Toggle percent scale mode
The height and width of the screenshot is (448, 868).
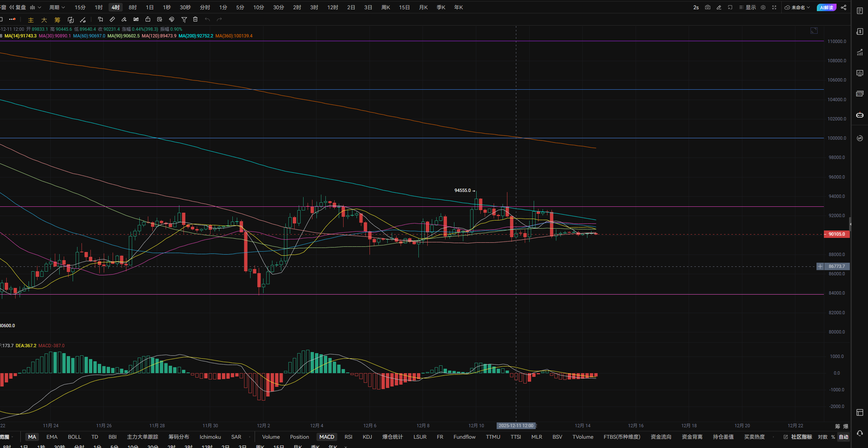click(833, 437)
